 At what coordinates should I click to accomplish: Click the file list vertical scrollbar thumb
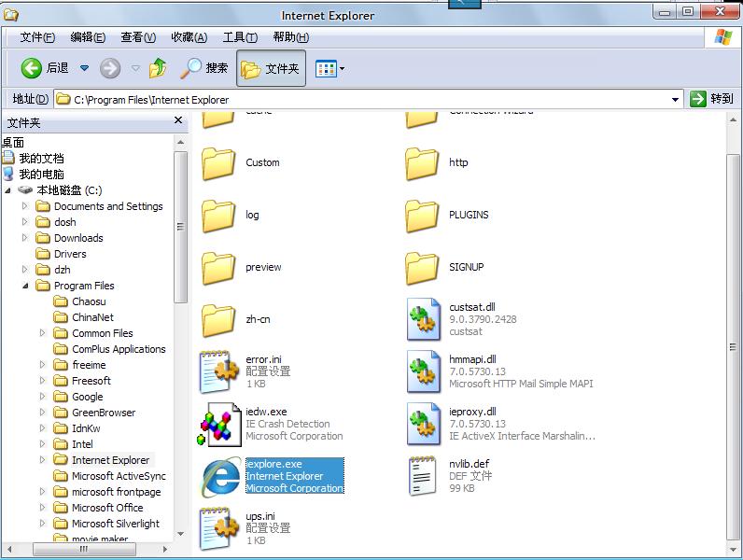pyautogui.click(x=733, y=347)
